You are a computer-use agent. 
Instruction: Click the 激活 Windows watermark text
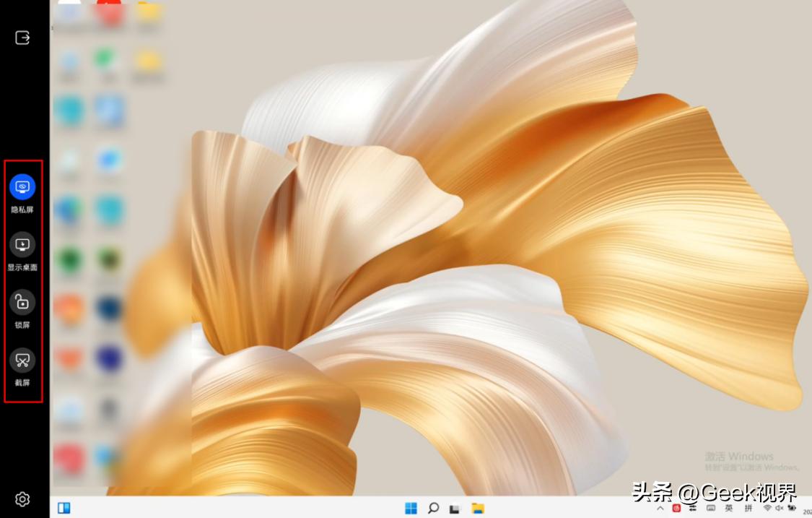pyautogui.click(x=740, y=457)
